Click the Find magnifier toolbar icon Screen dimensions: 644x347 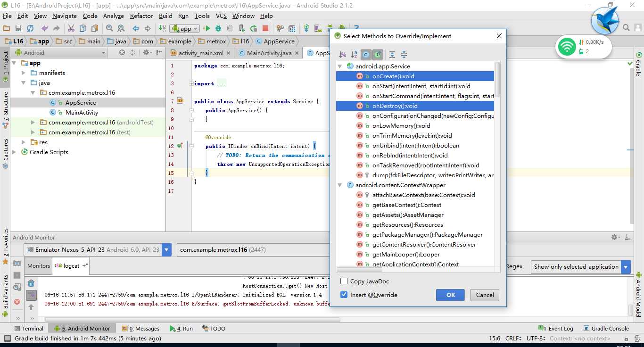pyautogui.click(x=109, y=28)
